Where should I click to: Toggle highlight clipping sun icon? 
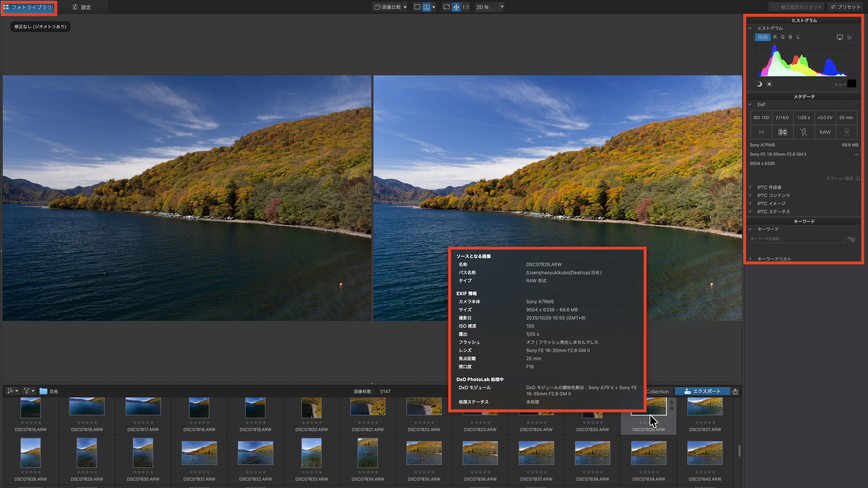tap(769, 84)
